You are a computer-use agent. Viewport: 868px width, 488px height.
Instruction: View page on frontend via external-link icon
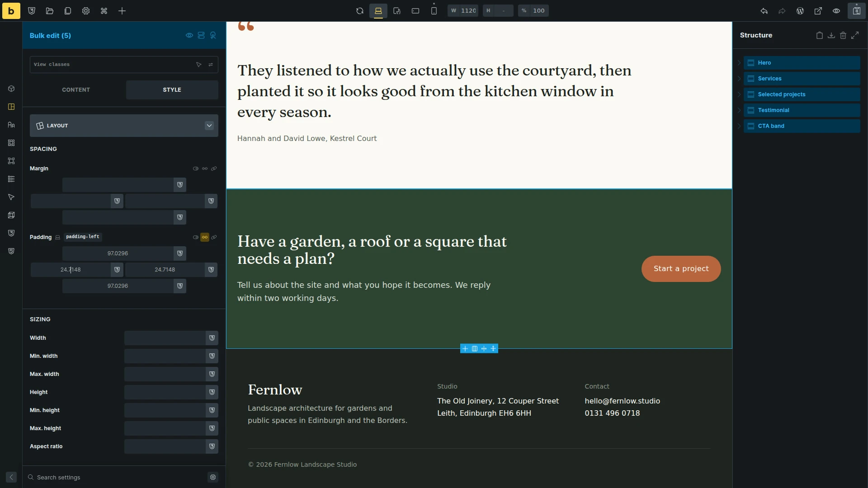(x=818, y=11)
